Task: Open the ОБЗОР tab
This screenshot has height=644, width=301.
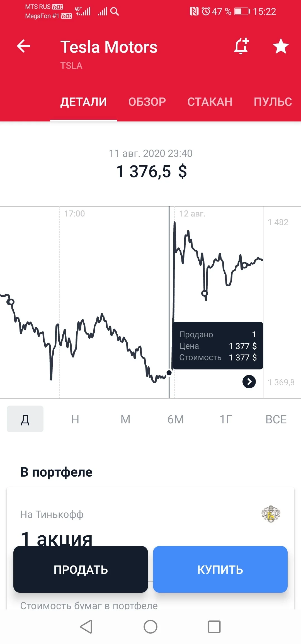Action: (x=147, y=102)
